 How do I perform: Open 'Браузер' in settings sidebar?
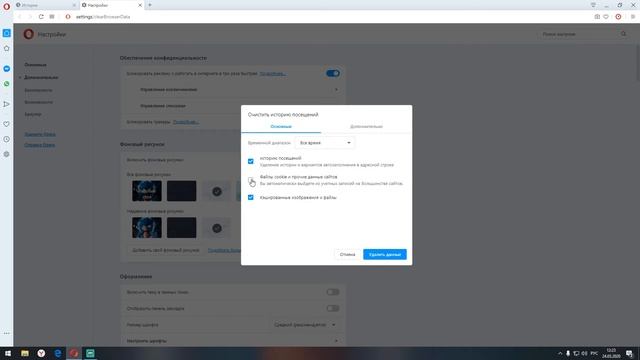coord(33,115)
